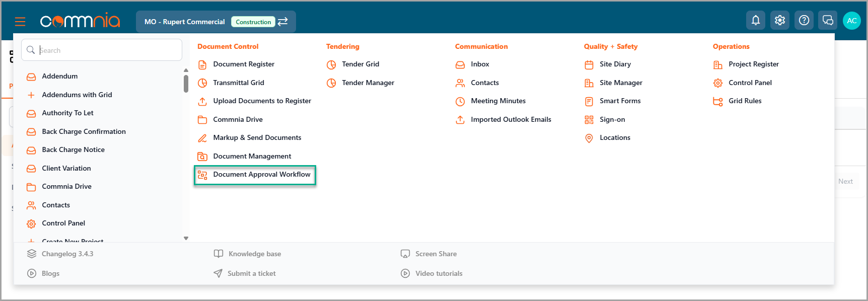Click the Sign-on QR icon
The height and width of the screenshot is (301, 868).
[589, 120]
